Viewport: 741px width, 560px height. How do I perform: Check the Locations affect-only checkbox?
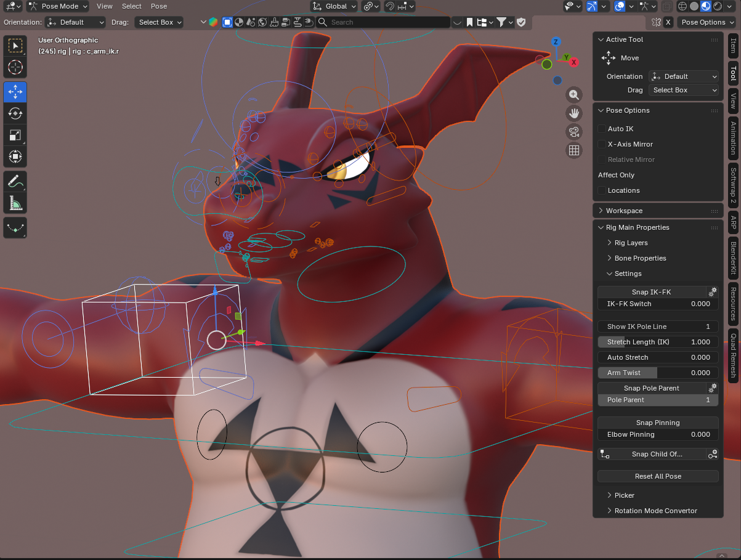[x=602, y=190]
